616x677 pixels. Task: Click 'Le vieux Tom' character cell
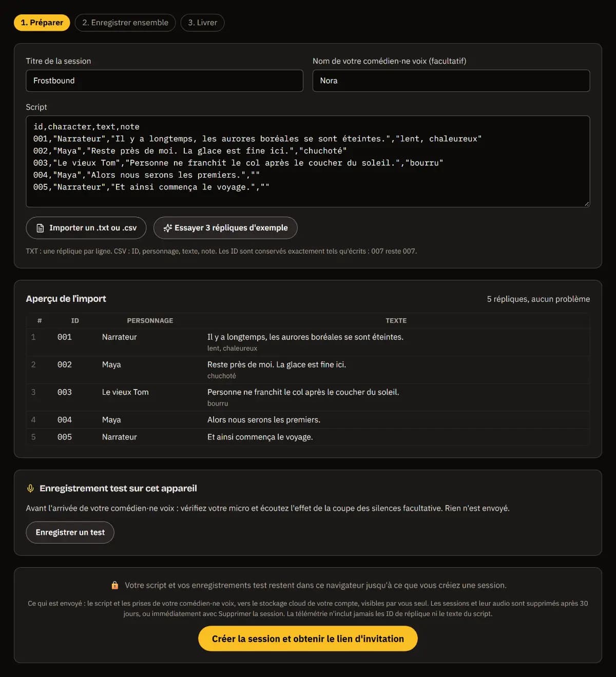125,392
